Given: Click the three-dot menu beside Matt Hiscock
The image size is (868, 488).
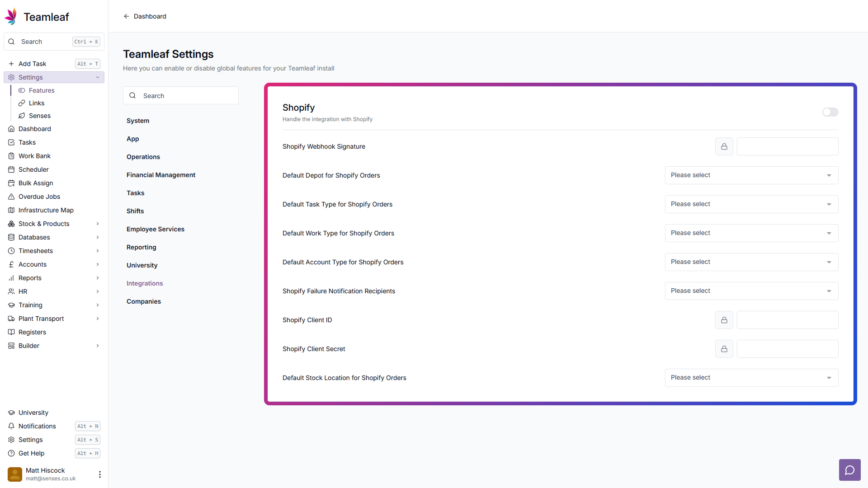Looking at the screenshot, I should pyautogui.click(x=99, y=474).
